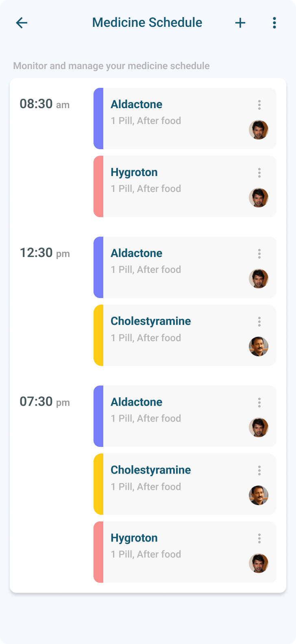Open options for 07:30 pm Cholestyramine
Viewport: 296px width, 644px height.
[259, 470]
